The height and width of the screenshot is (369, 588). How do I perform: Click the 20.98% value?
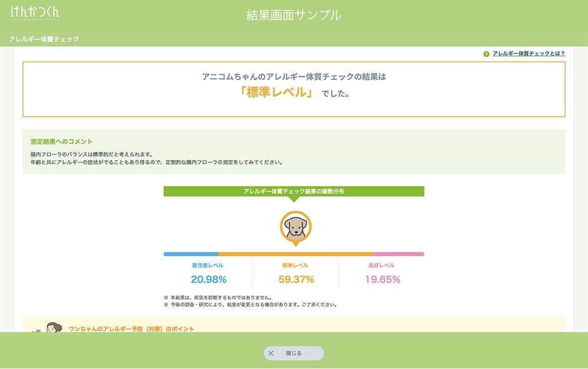209,280
